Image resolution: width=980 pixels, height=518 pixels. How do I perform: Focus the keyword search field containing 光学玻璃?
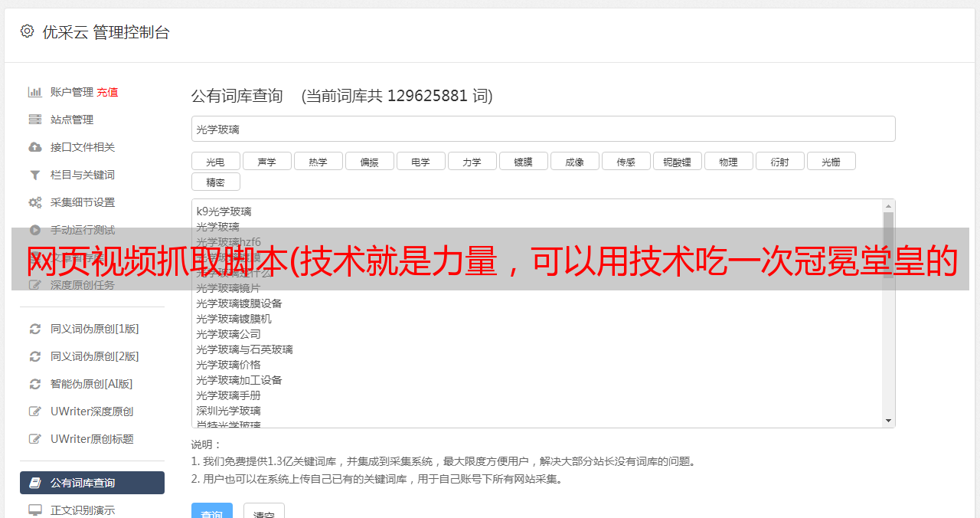pyautogui.click(x=543, y=129)
